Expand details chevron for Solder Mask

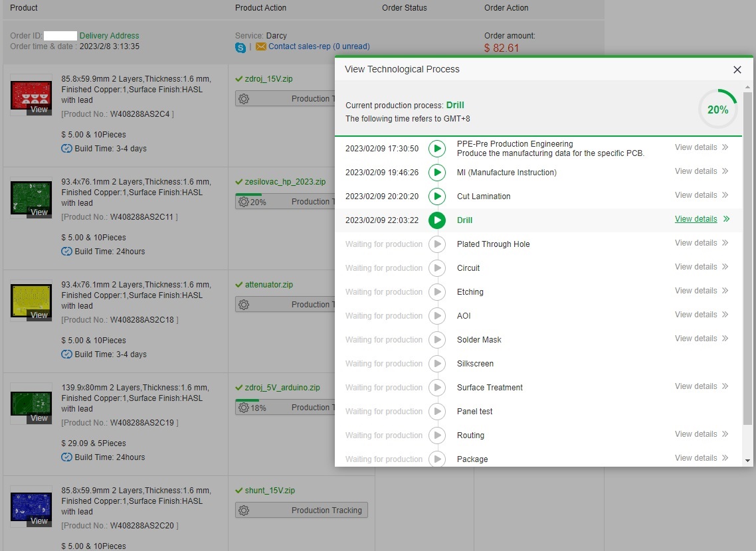[x=725, y=338]
